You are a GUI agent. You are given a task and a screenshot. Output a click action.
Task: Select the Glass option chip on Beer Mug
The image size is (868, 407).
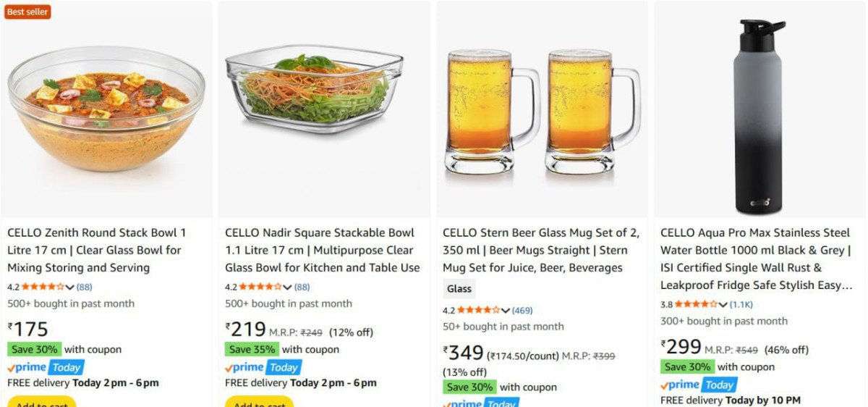click(459, 289)
